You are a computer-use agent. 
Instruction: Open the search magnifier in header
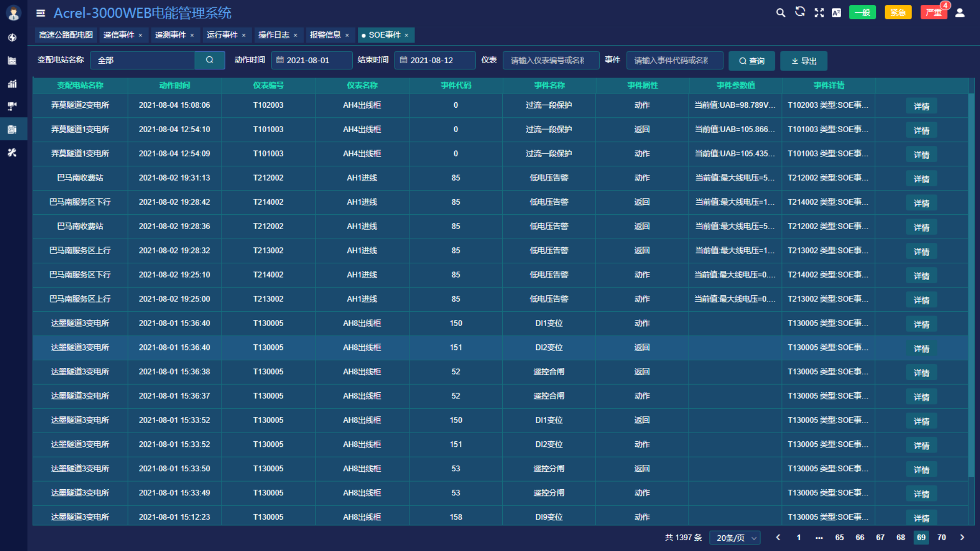780,13
